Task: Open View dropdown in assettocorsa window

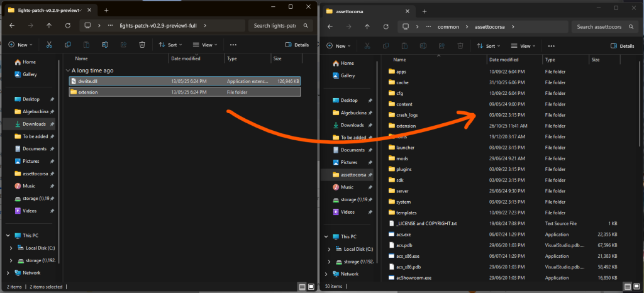Action: coord(523,46)
